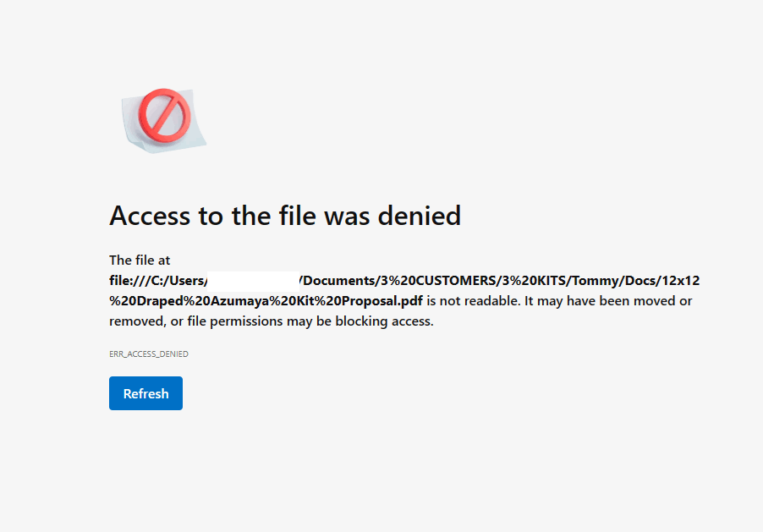
Task: Select the 'Access to the file was denied' heading
Action: 285,216
